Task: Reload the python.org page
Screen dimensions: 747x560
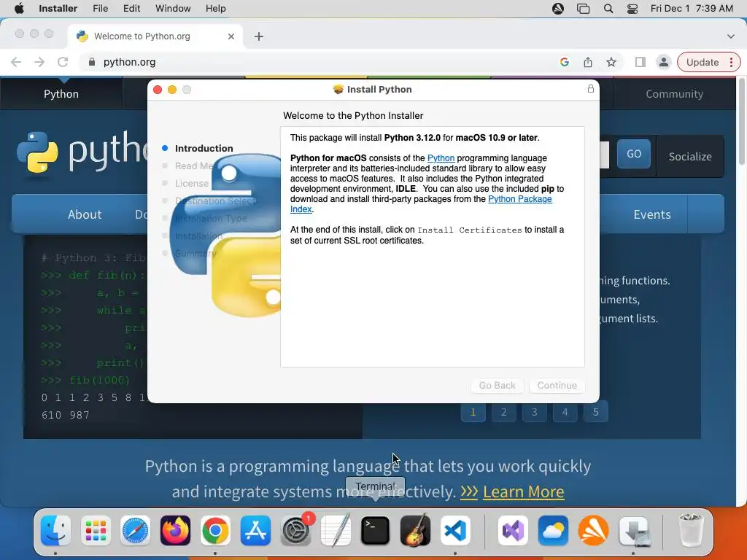Action: tap(63, 62)
